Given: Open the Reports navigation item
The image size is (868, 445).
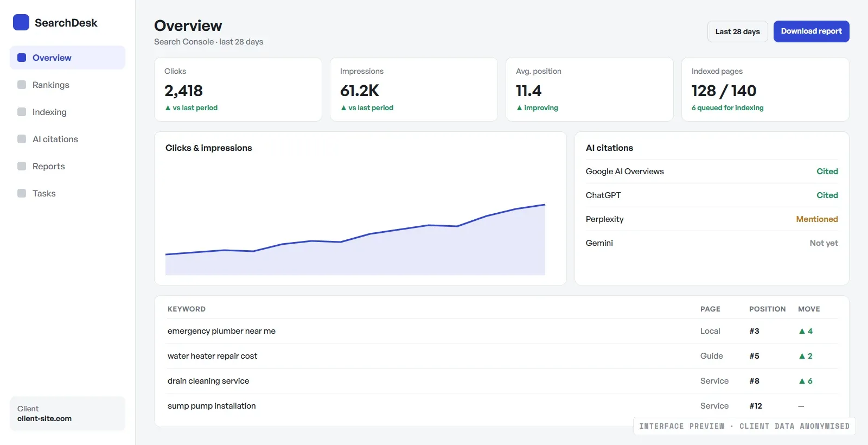Looking at the screenshot, I should [x=67, y=166].
